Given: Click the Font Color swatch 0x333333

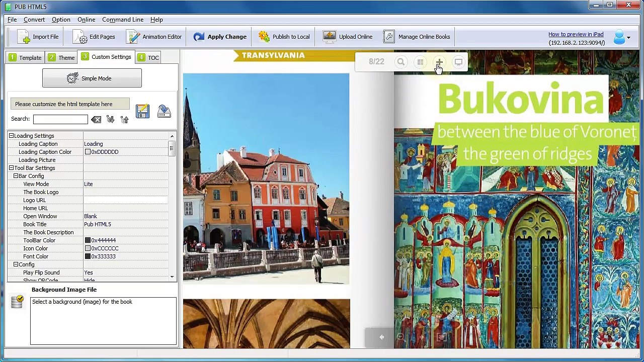Looking at the screenshot, I should [x=88, y=256].
